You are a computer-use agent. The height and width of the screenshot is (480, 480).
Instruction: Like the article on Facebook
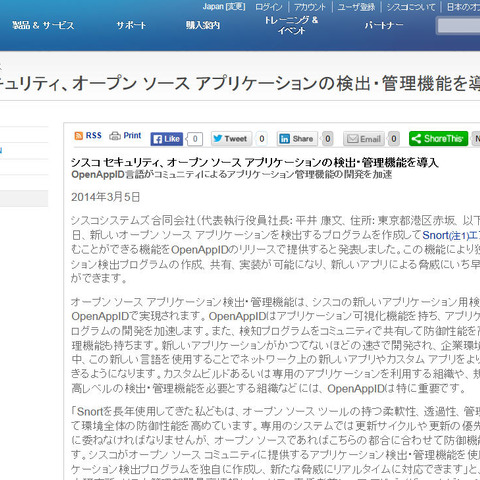pyautogui.click(x=167, y=139)
